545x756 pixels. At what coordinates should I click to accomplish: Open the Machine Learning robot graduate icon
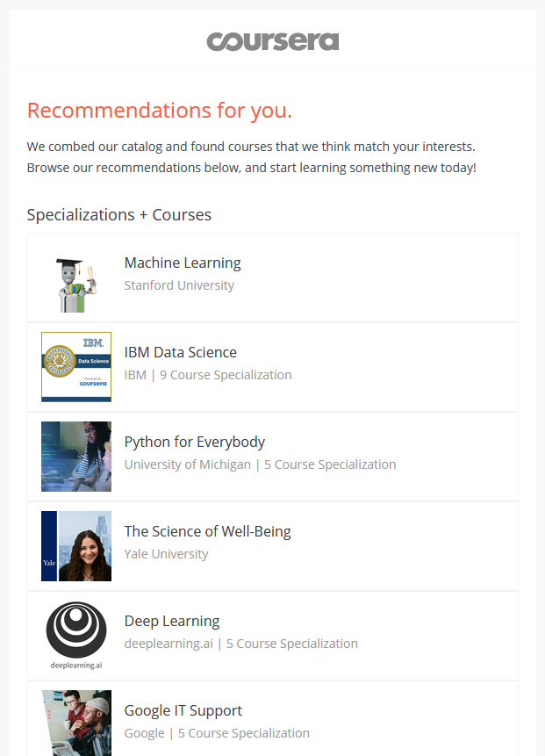(76, 278)
